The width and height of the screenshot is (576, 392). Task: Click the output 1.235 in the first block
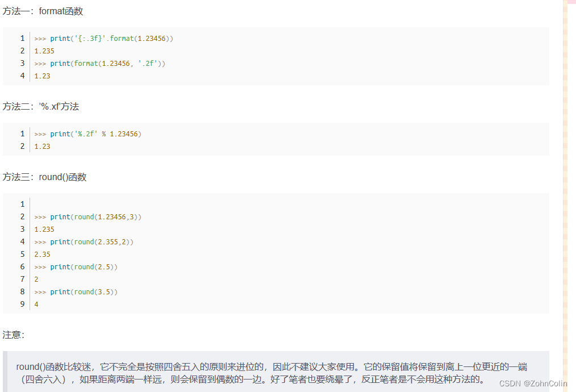click(44, 51)
